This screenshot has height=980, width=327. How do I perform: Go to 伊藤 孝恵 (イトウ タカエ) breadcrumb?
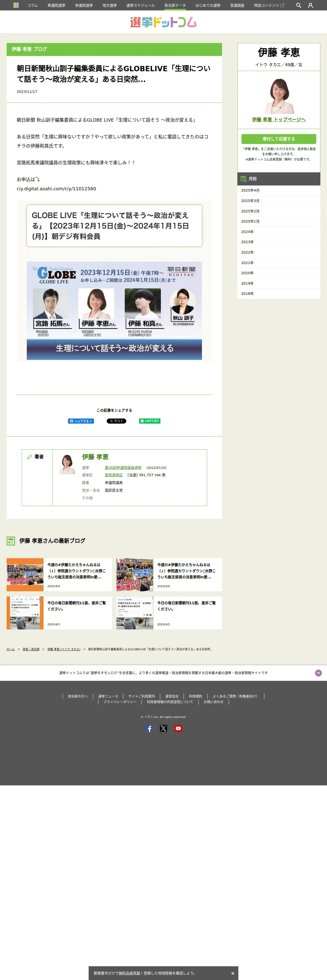point(64,649)
